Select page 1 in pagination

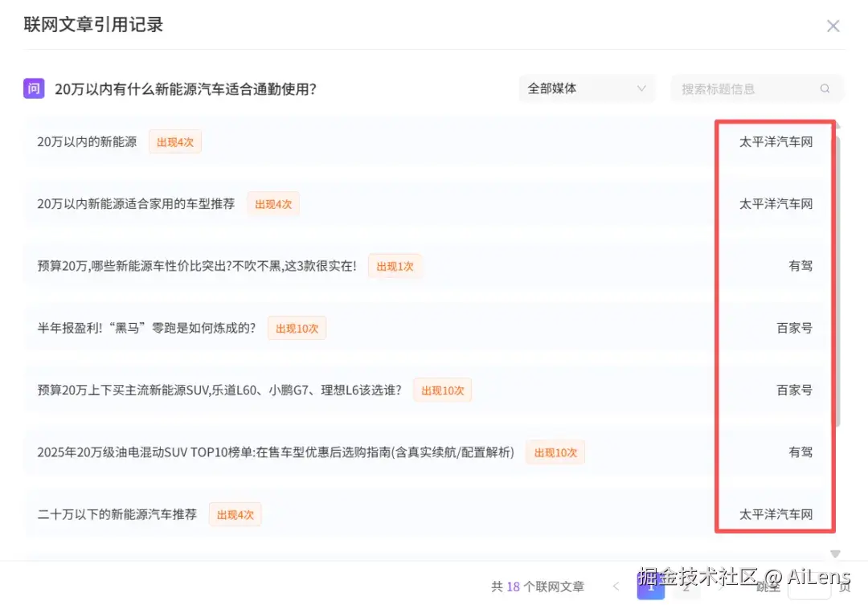click(651, 587)
